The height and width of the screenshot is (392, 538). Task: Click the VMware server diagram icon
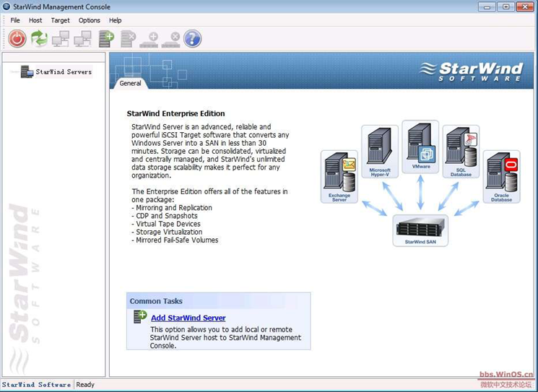(421, 147)
